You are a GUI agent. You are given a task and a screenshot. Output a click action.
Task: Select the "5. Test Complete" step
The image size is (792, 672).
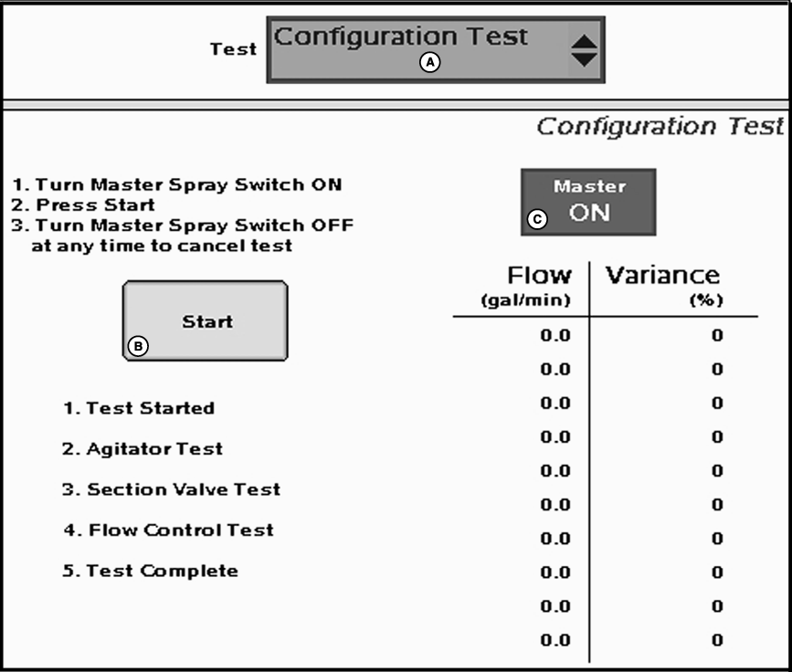[150, 571]
